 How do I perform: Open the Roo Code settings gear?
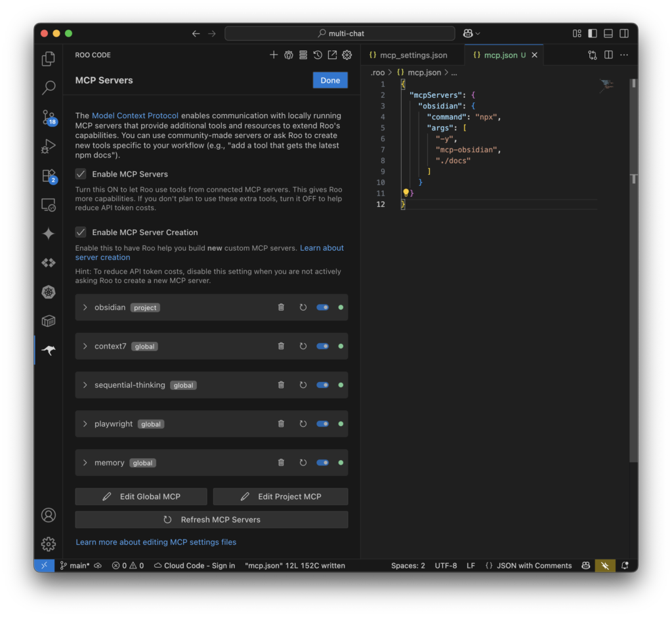click(x=346, y=54)
